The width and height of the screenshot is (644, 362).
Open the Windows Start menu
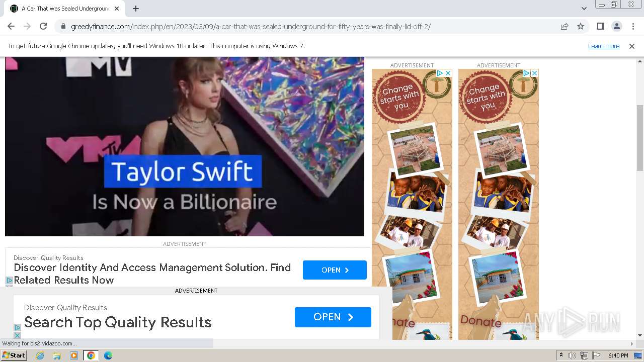click(14, 355)
